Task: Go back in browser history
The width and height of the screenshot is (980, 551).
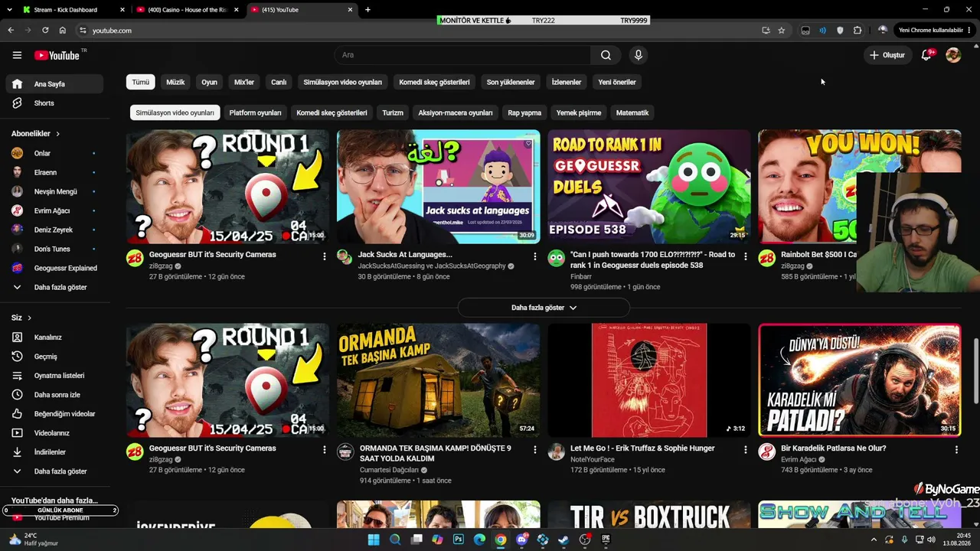Action: click(11, 31)
